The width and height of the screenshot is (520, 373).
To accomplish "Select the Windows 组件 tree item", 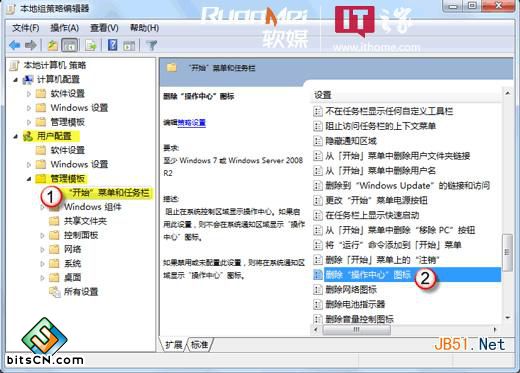I will (93, 207).
